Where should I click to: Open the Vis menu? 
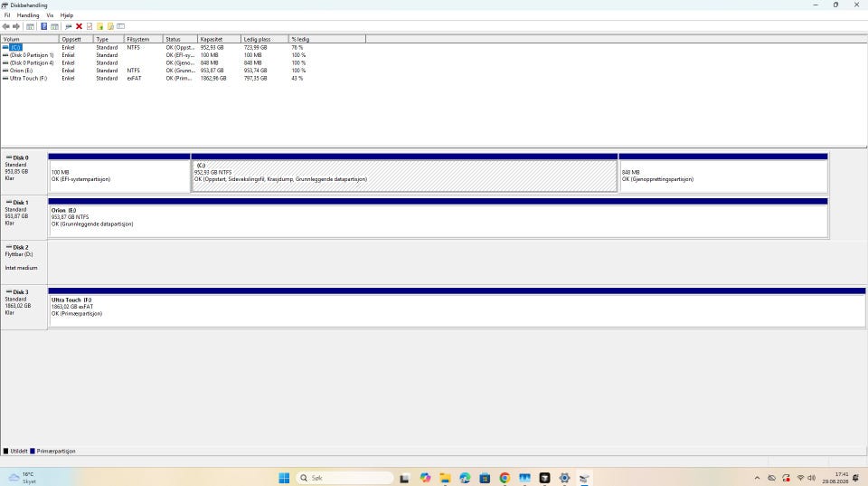(x=50, y=15)
